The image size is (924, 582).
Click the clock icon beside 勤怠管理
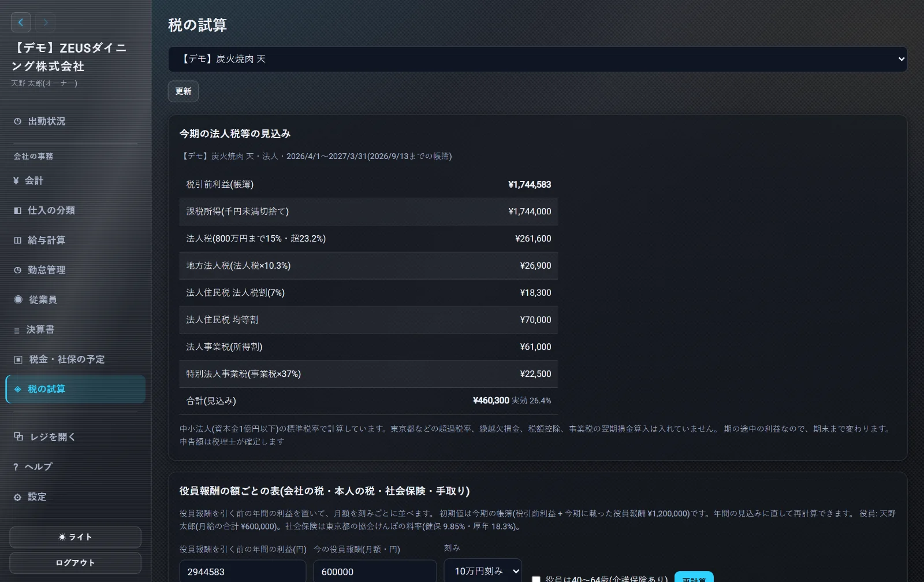[x=17, y=270]
